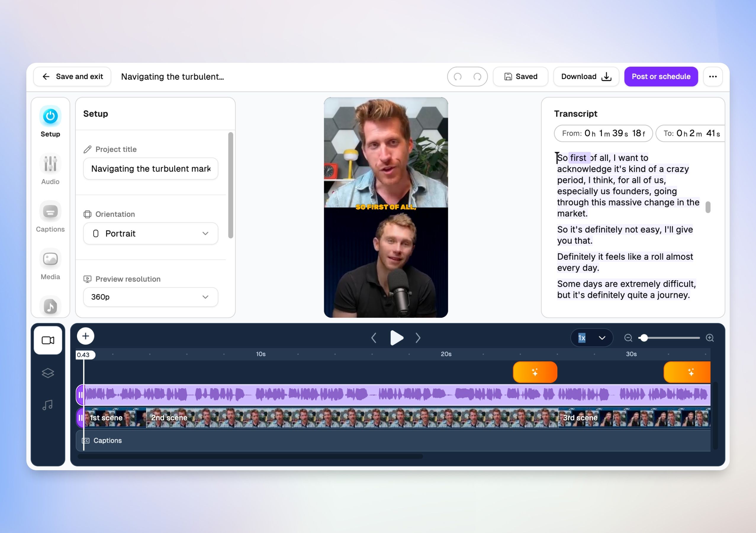
Task: Go to next scene arrow
Action: click(x=418, y=338)
